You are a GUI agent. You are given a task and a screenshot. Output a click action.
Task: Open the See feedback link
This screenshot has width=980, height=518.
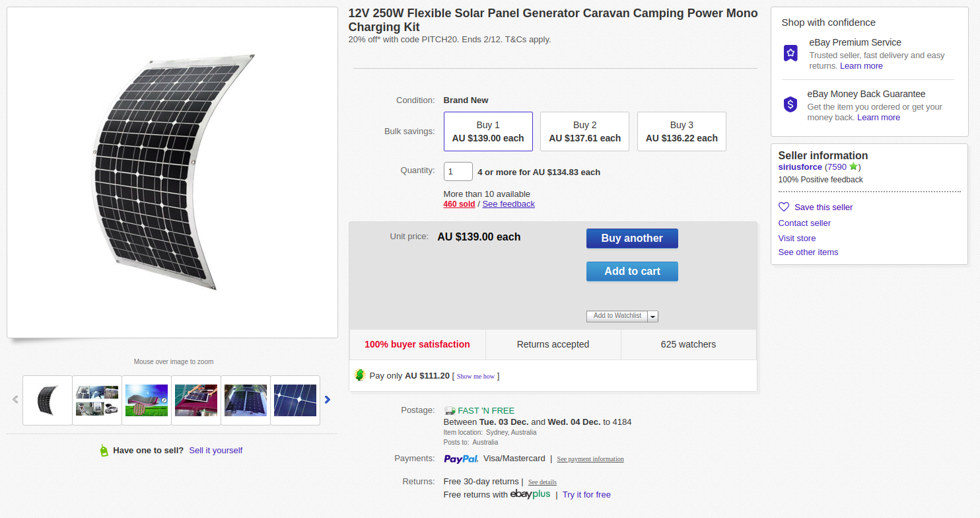(508, 204)
